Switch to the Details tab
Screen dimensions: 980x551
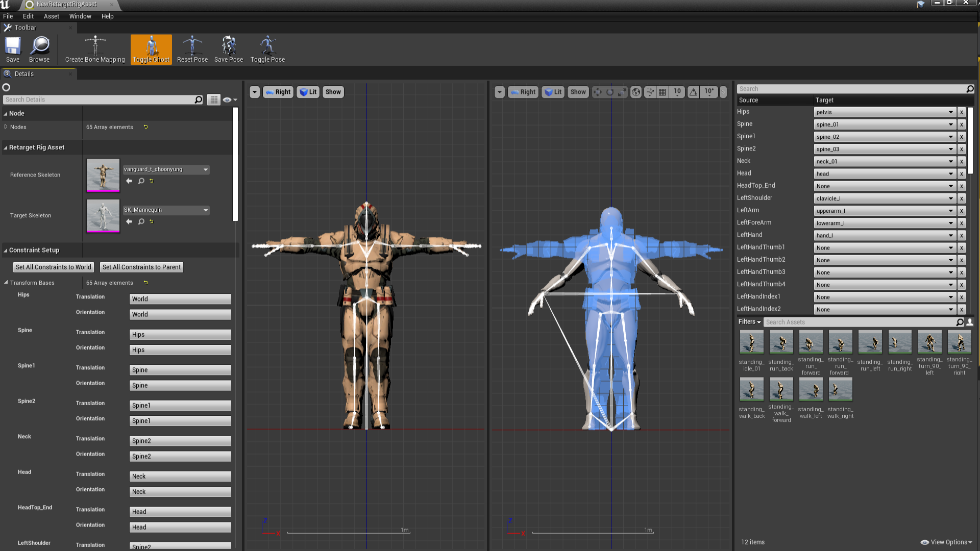tap(23, 73)
